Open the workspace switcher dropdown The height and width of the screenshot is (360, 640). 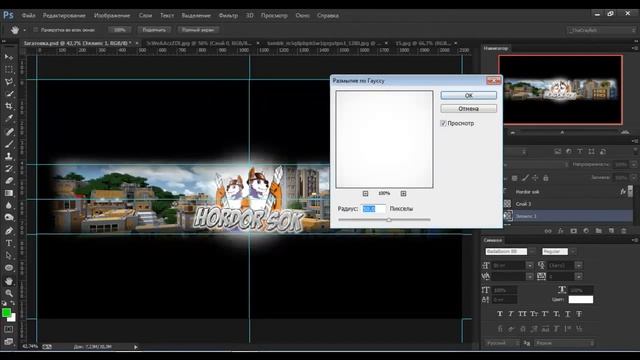click(x=602, y=30)
